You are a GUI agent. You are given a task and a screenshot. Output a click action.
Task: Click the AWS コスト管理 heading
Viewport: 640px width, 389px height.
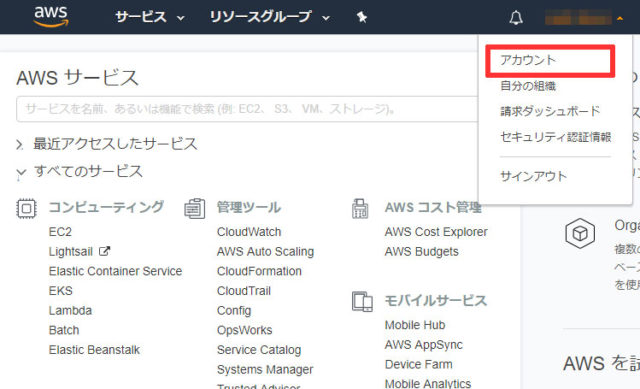click(x=433, y=207)
